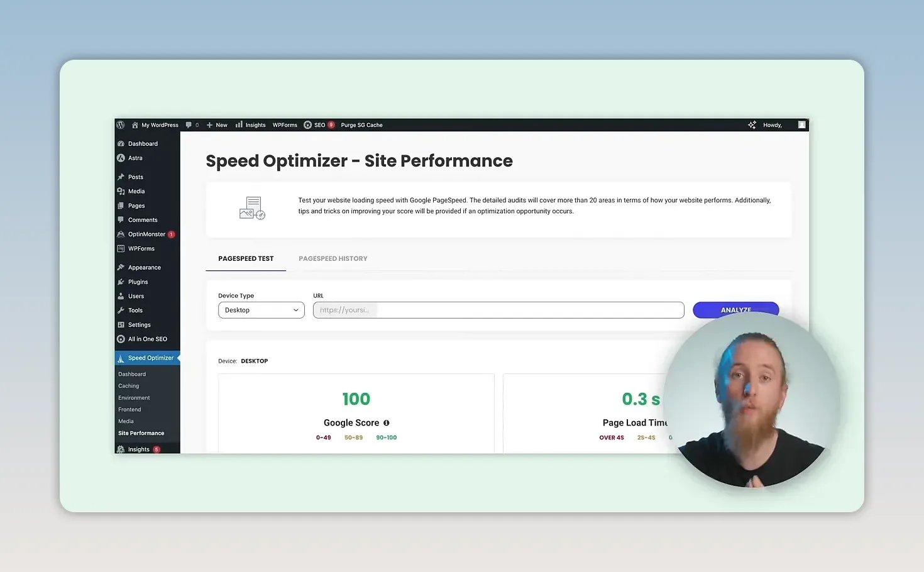This screenshot has width=924, height=572.
Task: Click the Speed Optimizer label in sidebar
Action: click(x=151, y=358)
